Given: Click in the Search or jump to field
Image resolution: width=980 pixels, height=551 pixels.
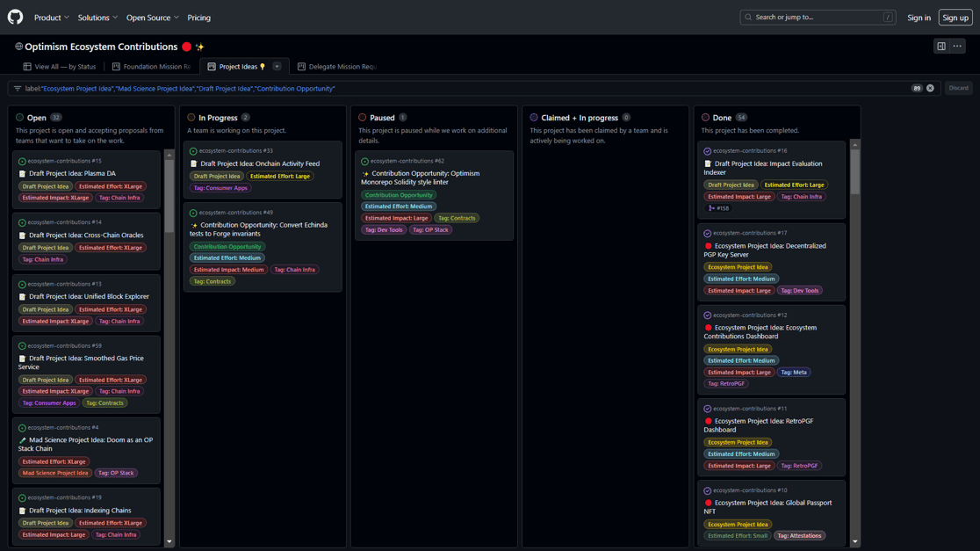Looking at the screenshot, I should [818, 18].
